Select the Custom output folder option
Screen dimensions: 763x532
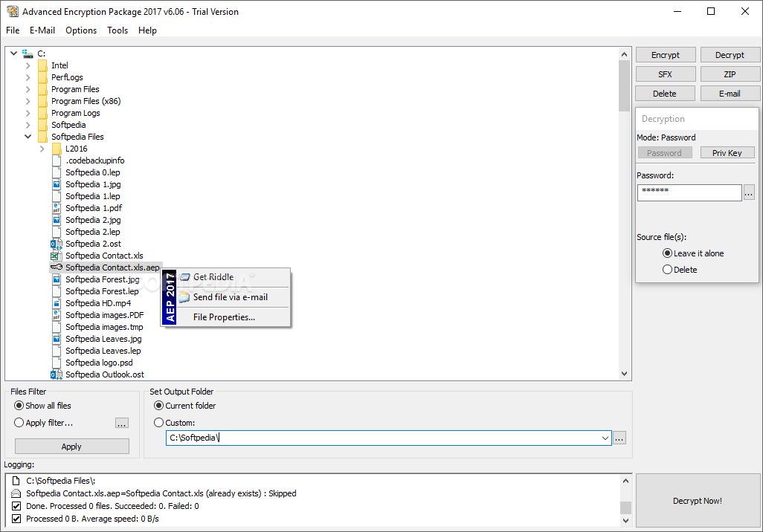(x=158, y=423)
